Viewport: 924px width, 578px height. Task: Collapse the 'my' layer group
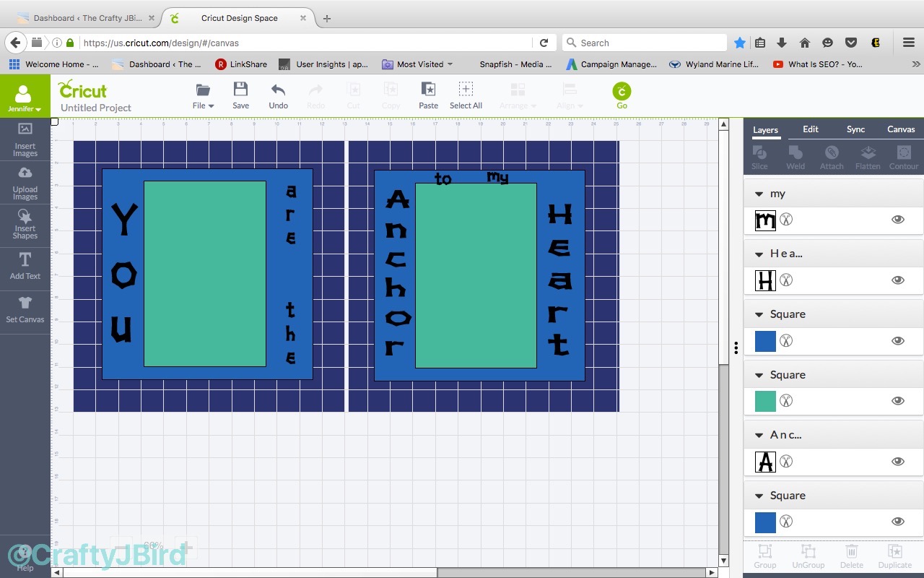(x=759, y=194)
